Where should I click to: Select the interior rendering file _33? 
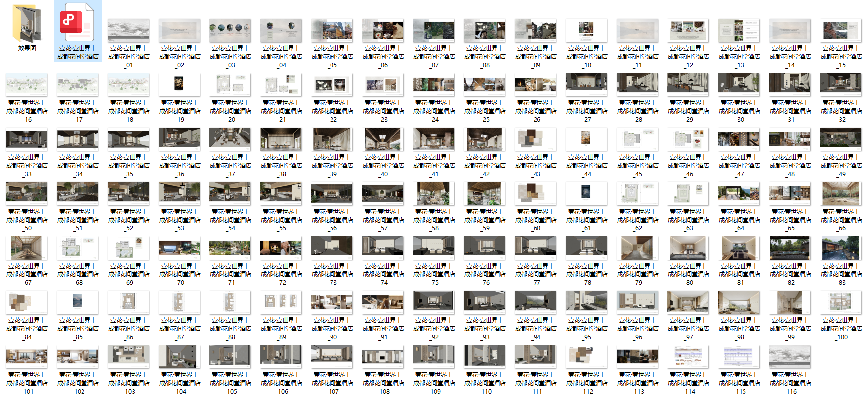click(x=27, y=139)
